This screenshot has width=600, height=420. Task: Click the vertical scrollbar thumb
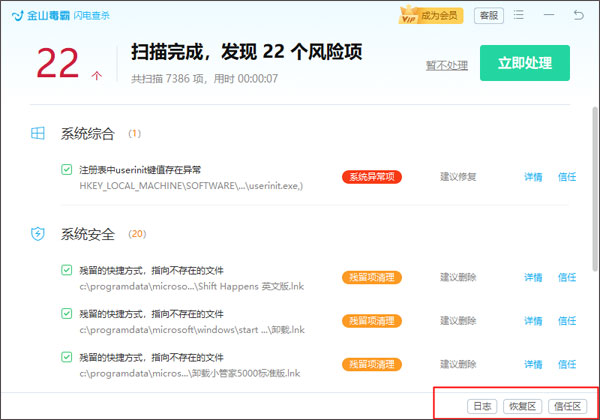595,189
